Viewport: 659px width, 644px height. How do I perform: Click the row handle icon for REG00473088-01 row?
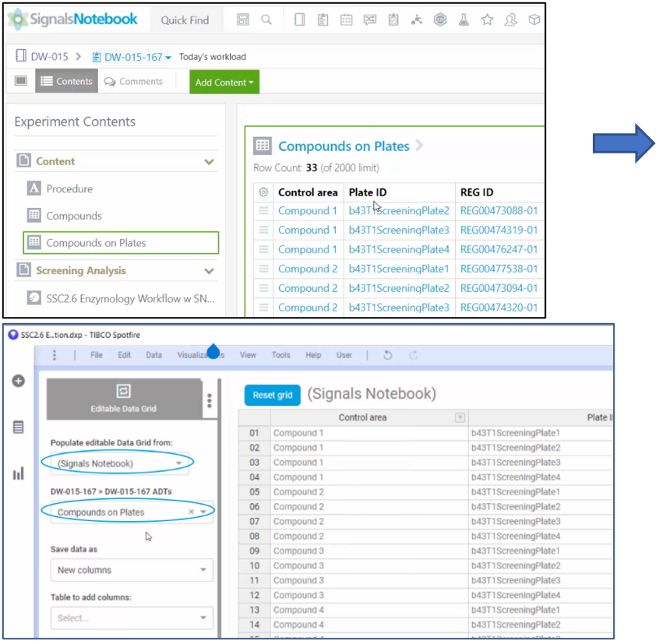point(263,210)
